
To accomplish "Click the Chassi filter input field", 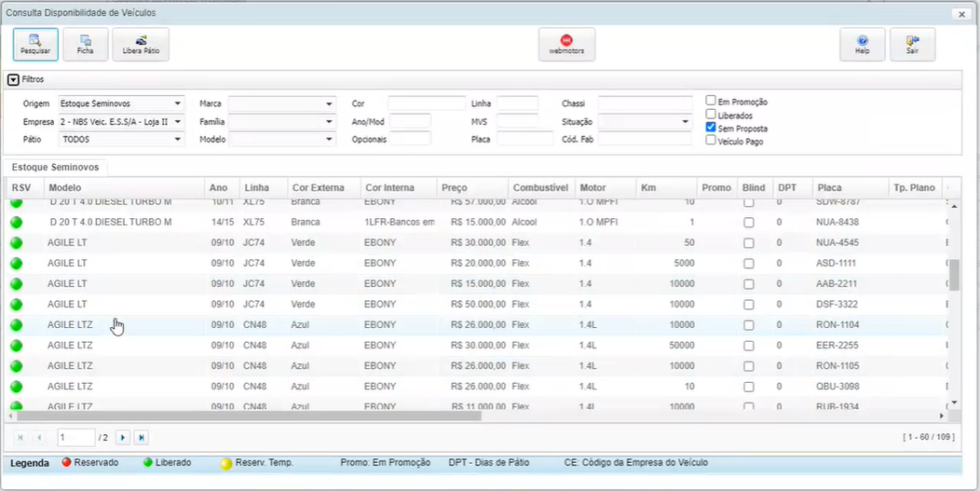I will point(645,103).
